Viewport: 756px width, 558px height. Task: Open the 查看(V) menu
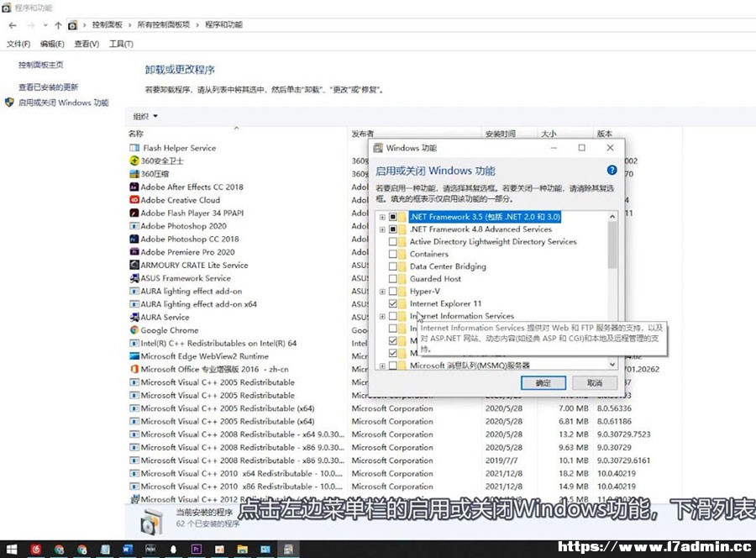click(x=87, y=44)
